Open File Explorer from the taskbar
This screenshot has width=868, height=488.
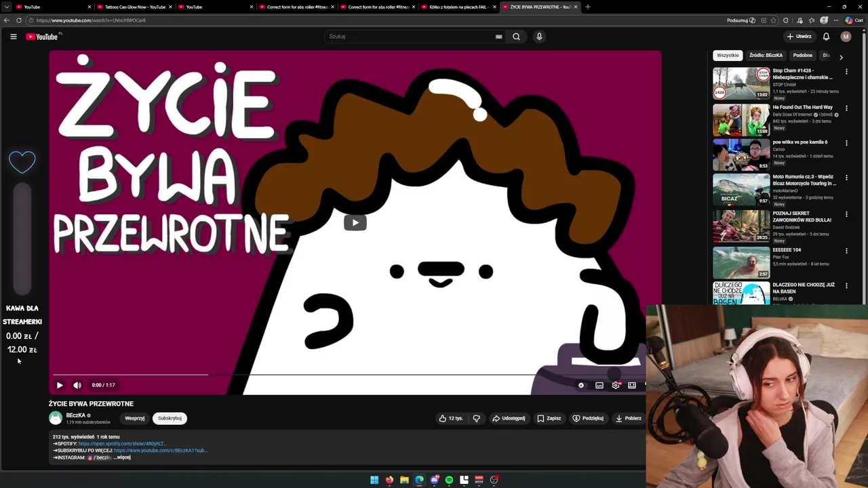(x=404, y=480)
